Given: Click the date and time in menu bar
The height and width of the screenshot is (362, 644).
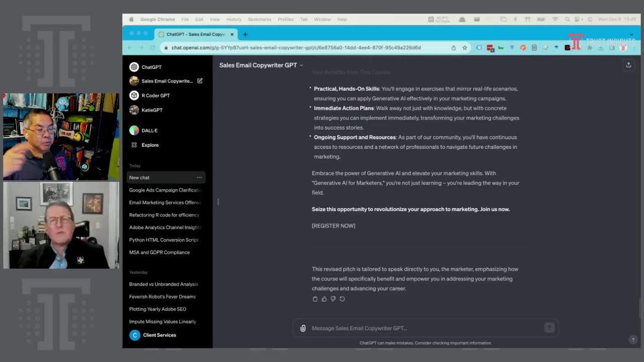Looking at the screenshot, I should pyautogui.click(x=617, y=19).
